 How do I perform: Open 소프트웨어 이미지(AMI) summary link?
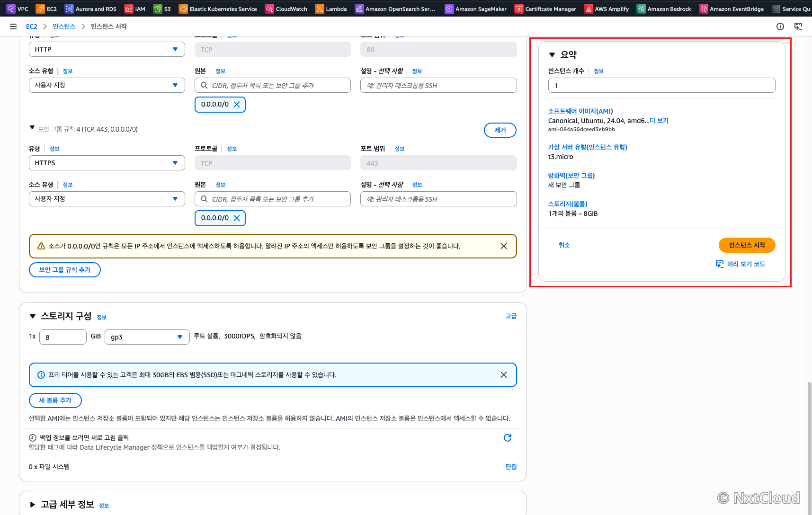[580, 111]
